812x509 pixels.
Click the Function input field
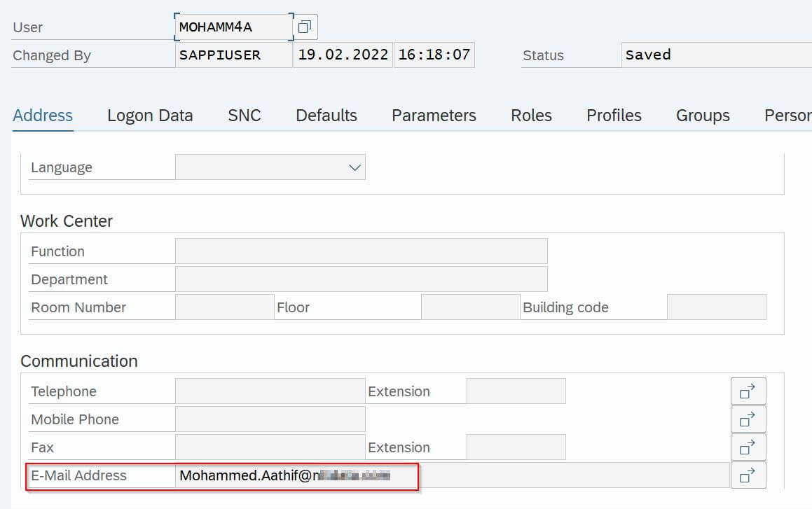pyautogui.click(x=361, y=251)
